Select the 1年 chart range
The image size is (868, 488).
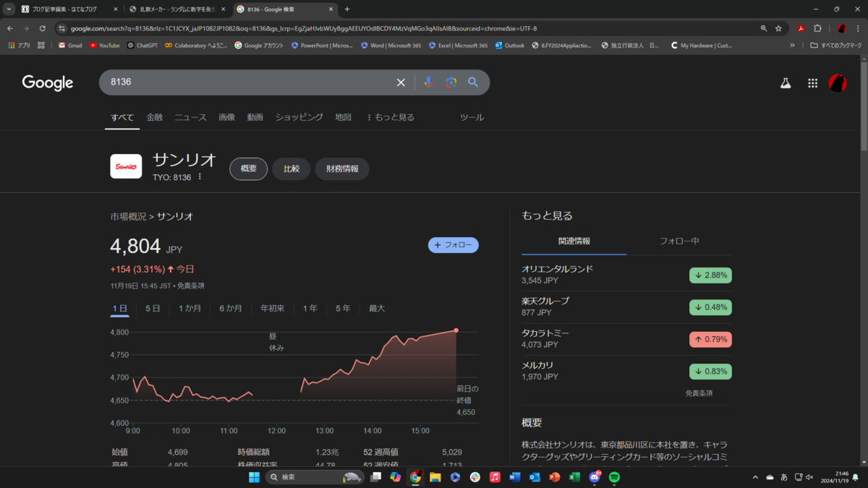pos(310,309)
